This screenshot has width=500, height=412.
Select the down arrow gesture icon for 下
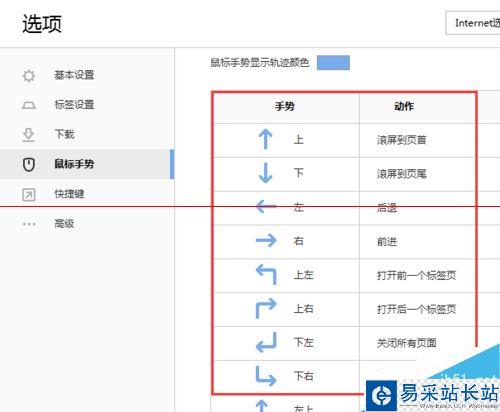click(266, 173)
